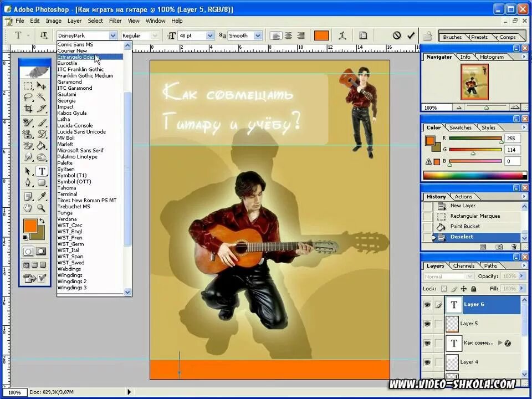Change the text orientation icon
This screenshot has width=532, height=399.
pos(43,35)
